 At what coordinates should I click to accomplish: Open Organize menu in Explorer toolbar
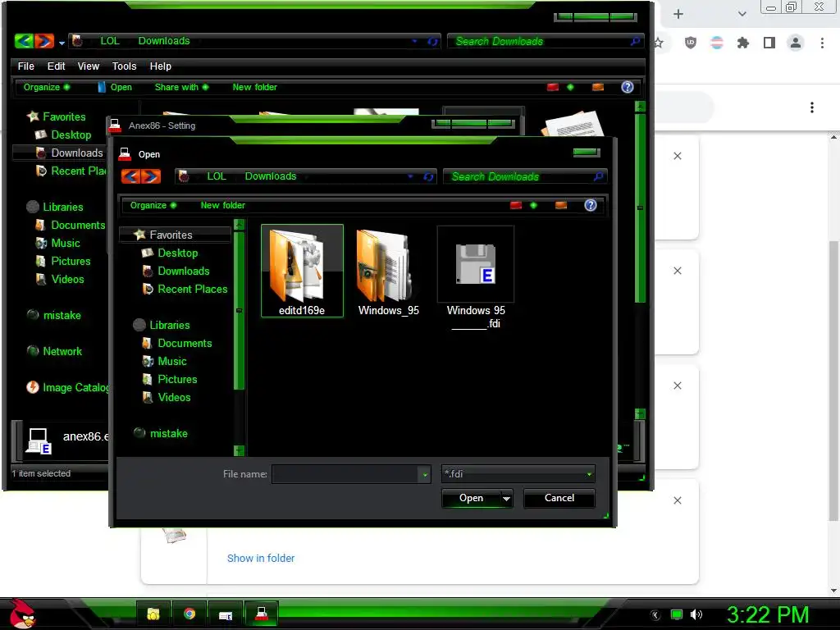(46, 87)
